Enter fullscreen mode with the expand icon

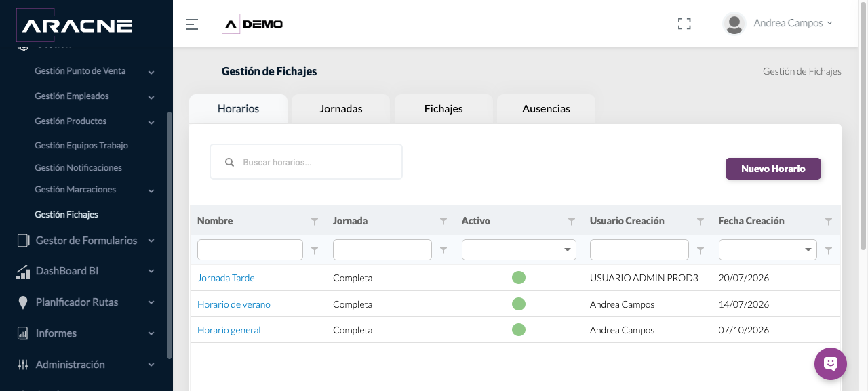click(684, 24)
